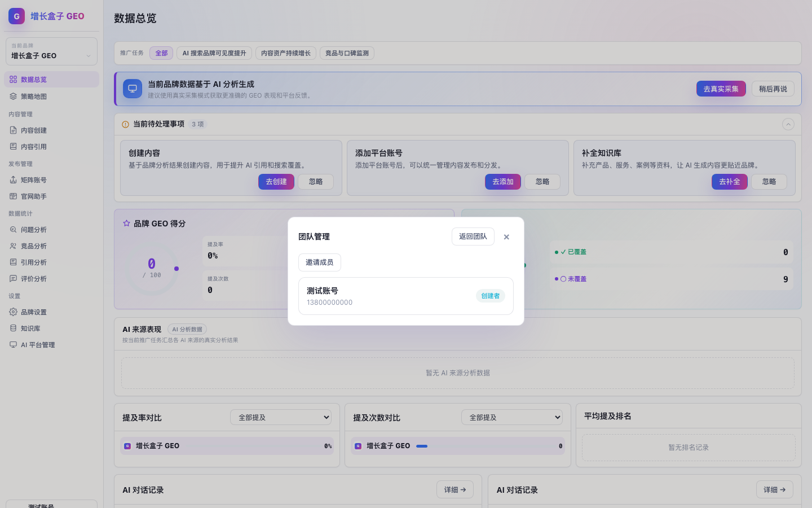Click the 创建者 badge
Image resolution: width=812 pixels, height=508 pixels.
[x=490, y=296]
